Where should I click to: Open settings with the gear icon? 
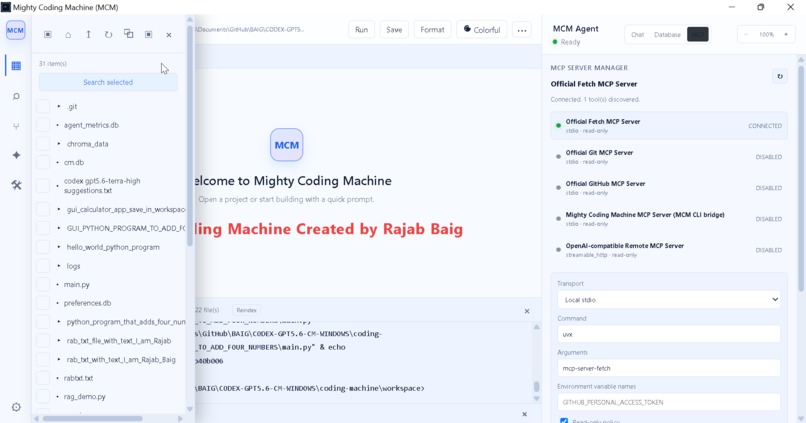(16, 407)
